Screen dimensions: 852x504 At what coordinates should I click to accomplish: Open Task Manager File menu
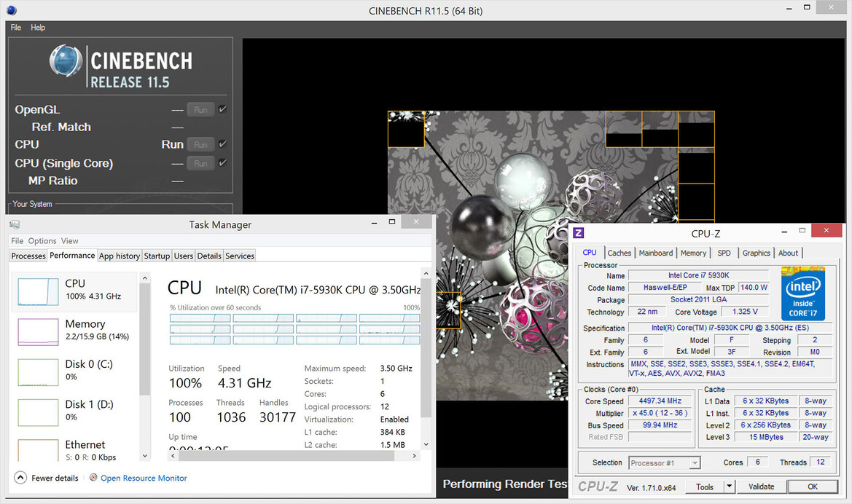click(17, 240)
